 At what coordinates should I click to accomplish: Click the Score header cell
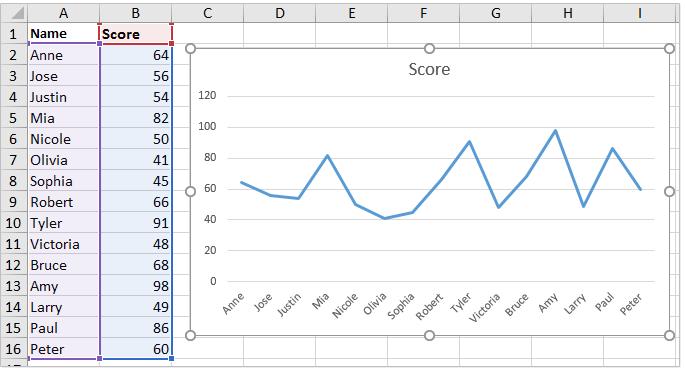point(136,34)
